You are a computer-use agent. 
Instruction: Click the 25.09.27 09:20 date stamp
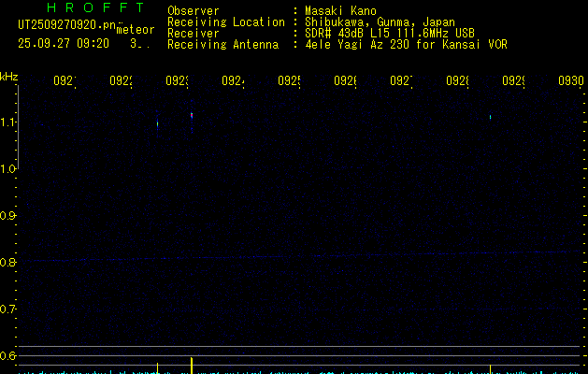(64, 43)
